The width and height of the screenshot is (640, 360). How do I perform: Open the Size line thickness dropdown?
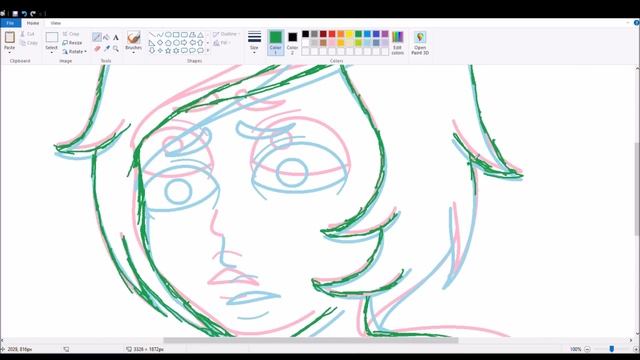254,42
